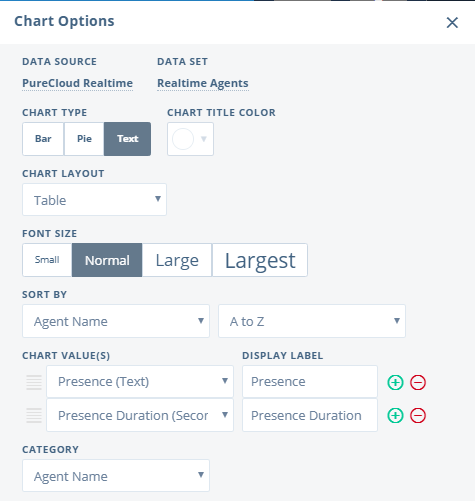Set font size to Small
475x501 pixels.
[x=47, y=260]
